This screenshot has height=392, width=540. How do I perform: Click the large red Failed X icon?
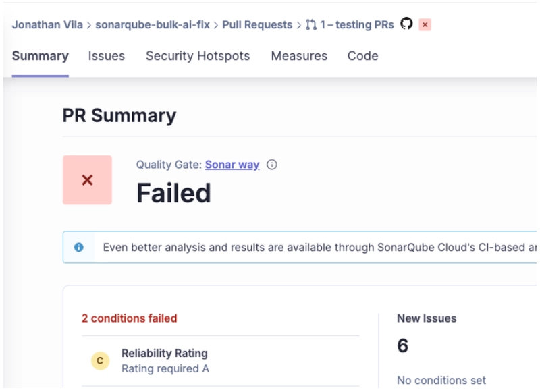(87, 180)
